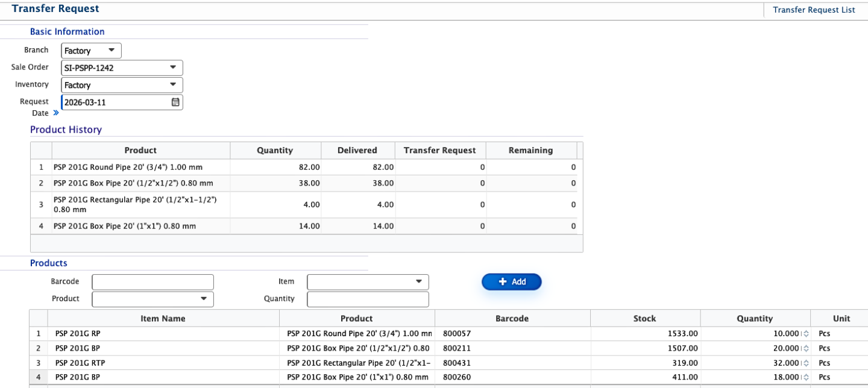Open the Branch dropdown
The width and height of the screenshot is (868, 388).
click(x=91, y=51)
